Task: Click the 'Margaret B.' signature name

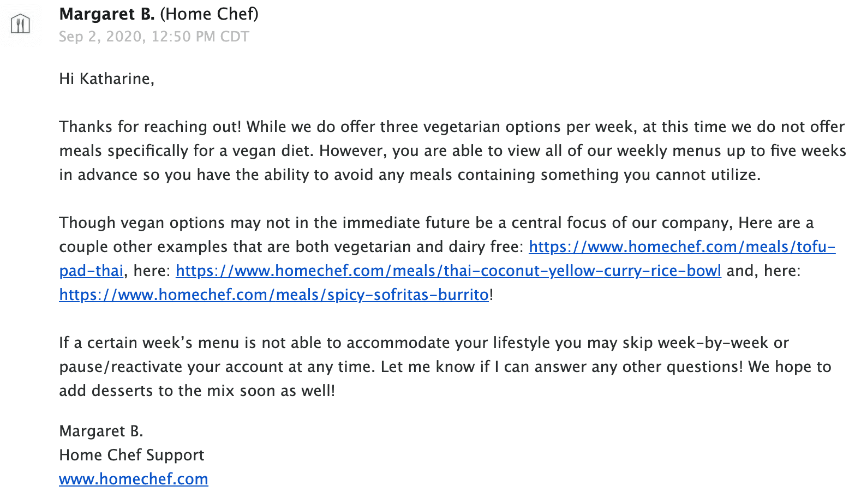Action: point(101,431)
